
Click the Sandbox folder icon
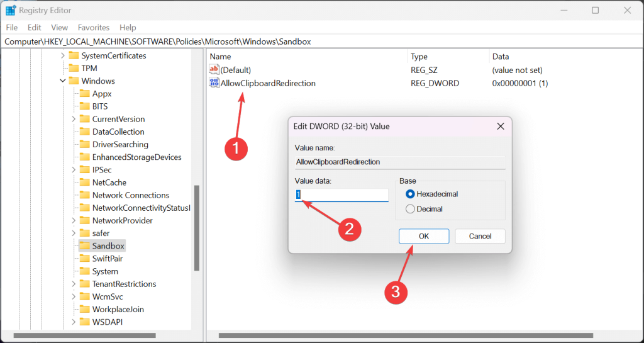pyautogui.click(x=85, y=246)
